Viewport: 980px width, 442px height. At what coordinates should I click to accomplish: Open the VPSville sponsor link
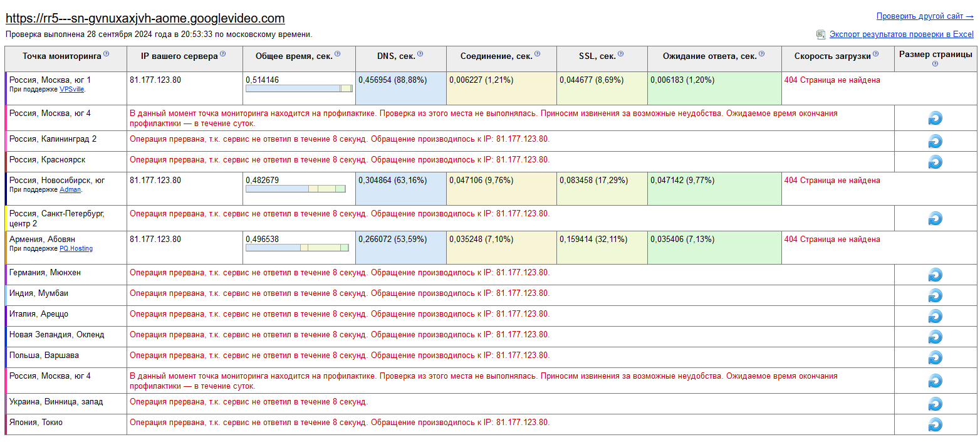71,90
